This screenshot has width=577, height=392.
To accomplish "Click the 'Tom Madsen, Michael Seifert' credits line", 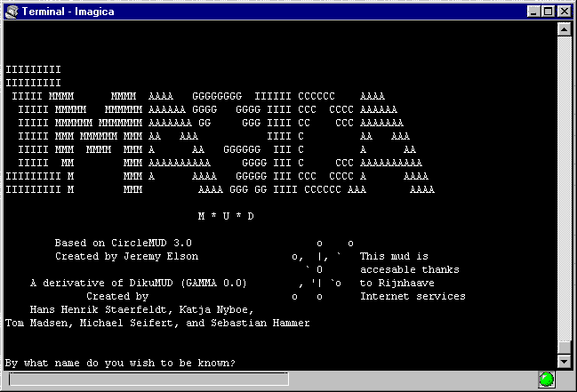I will 157,323.
